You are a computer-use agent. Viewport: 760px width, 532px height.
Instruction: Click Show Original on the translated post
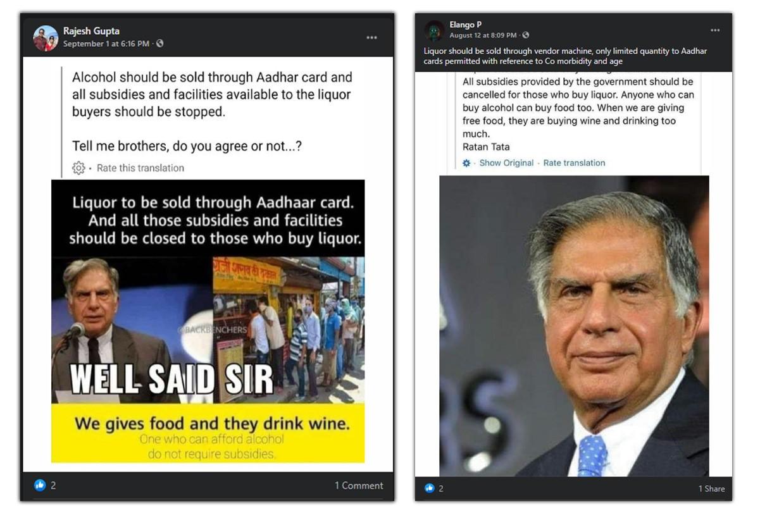[506, 163]
